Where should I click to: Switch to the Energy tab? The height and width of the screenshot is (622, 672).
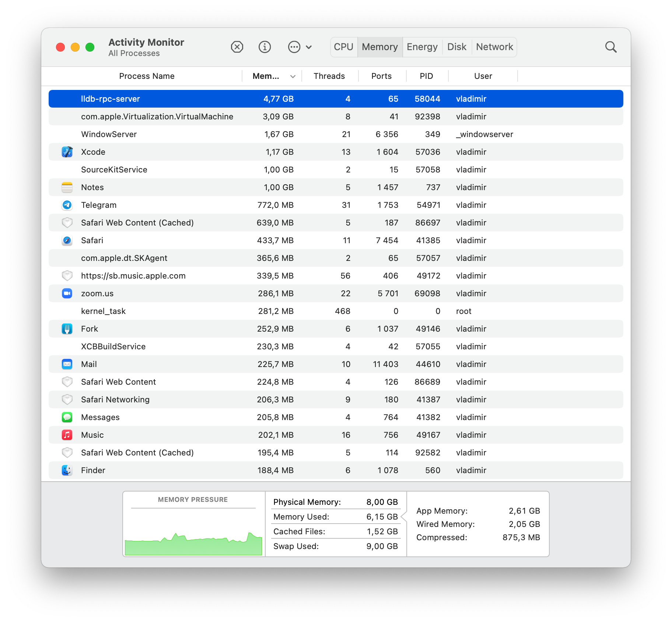click(422, 47)
